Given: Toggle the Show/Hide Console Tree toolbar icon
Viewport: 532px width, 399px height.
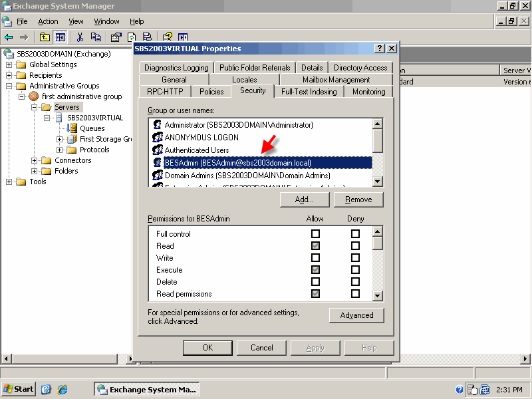Looking at the screenshot, I should click(x=61, y=37).
